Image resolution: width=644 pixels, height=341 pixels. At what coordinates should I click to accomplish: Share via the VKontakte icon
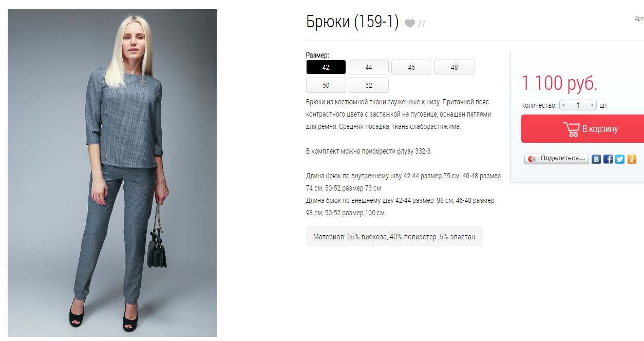click(x=596, y=159)
